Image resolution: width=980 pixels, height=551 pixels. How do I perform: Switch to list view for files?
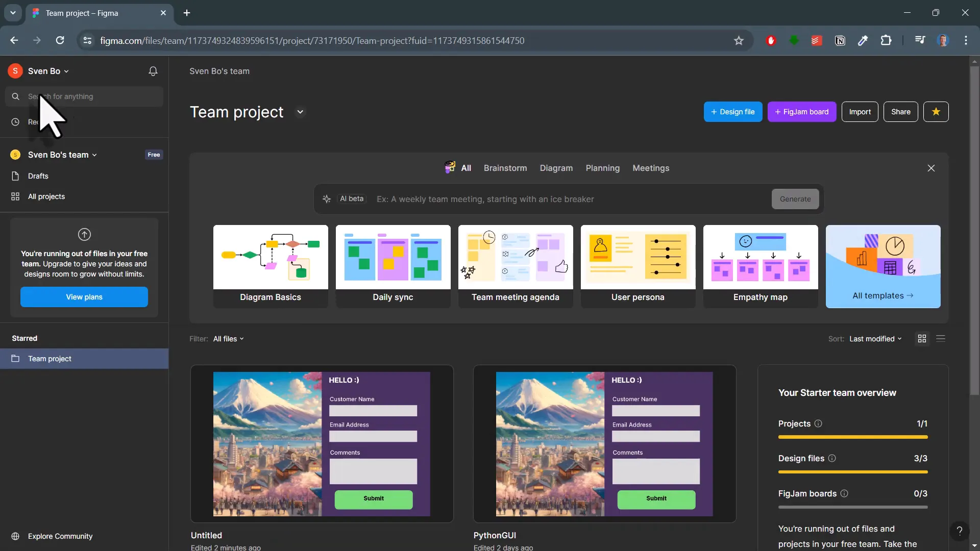942,338
